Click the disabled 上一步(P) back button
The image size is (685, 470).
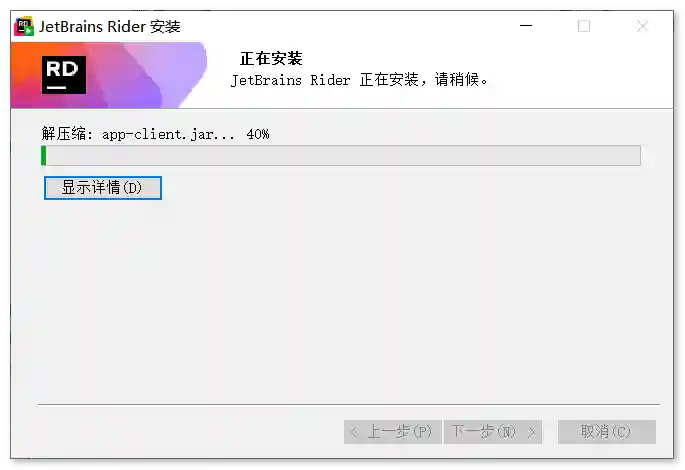392,432
